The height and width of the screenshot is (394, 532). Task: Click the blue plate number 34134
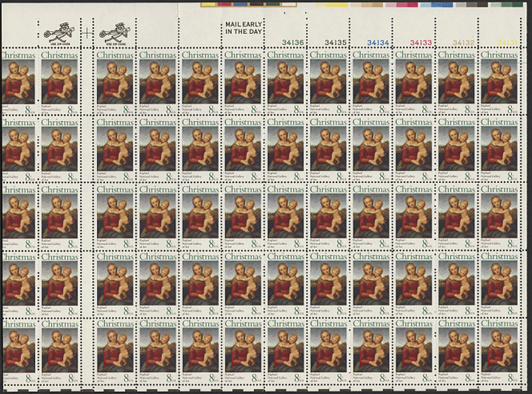point(378,43)
